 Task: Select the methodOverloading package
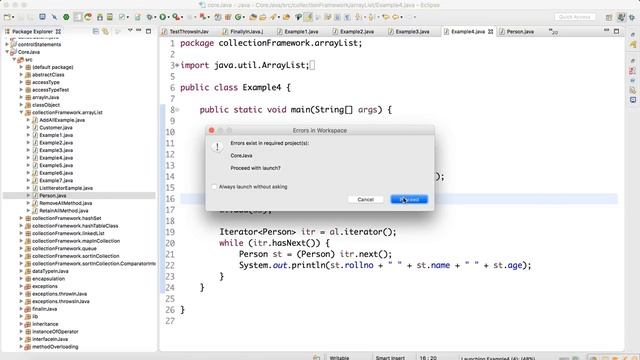(55, 347)
